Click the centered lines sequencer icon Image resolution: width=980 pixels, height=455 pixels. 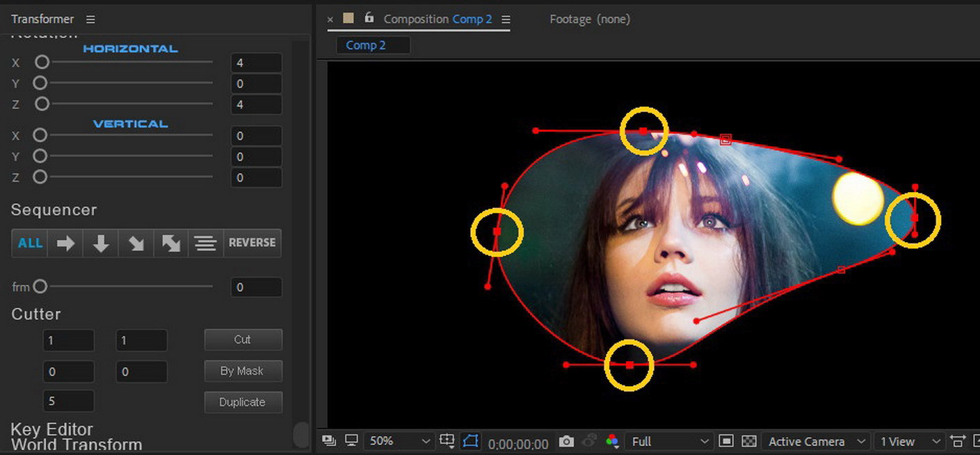pos(205,244)
